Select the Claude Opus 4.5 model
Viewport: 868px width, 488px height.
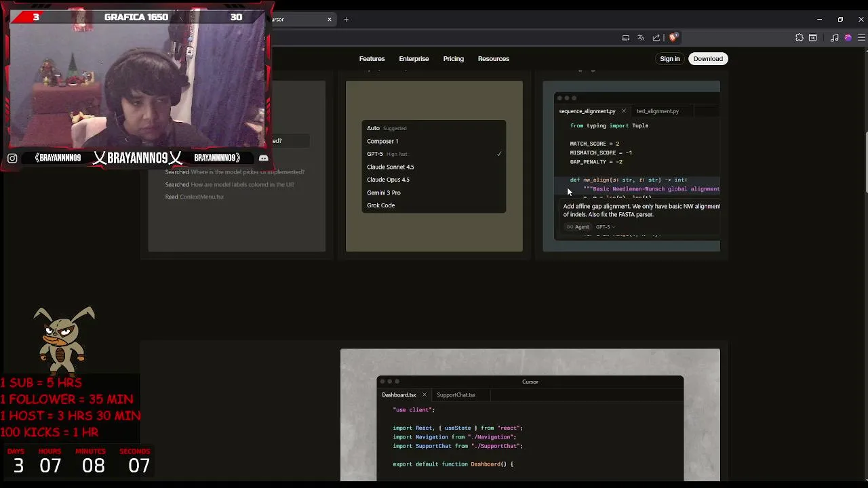pyautogui.click(x=434, y=180)
